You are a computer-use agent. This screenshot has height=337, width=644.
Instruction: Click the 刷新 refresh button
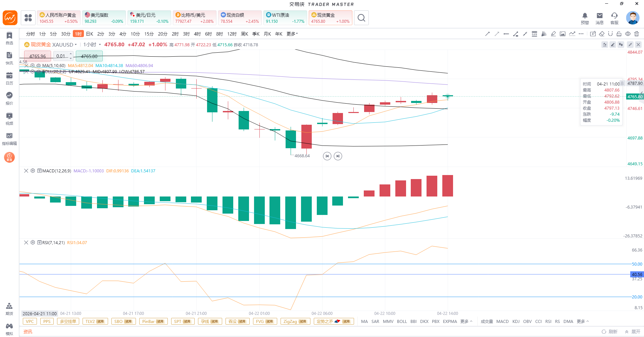click(x=609, y=332)
